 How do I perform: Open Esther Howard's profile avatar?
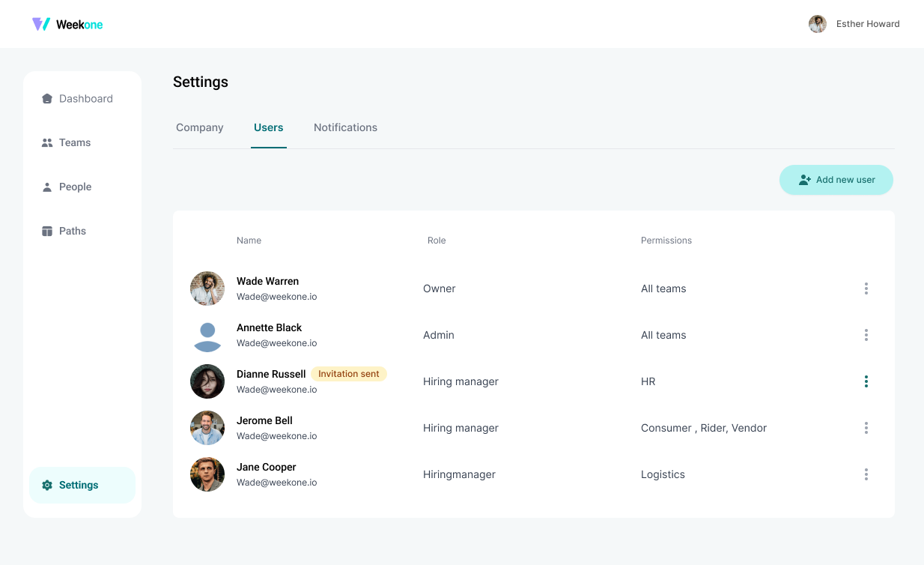(817, 24)
